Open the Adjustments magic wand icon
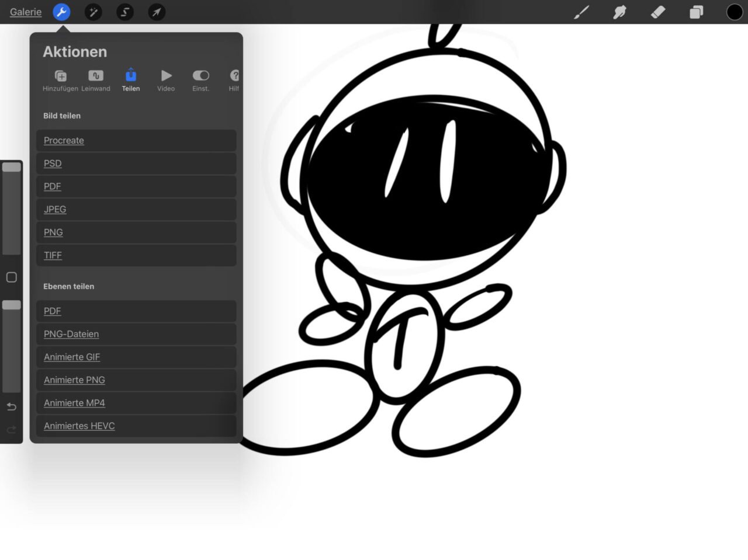 point(93,12)
